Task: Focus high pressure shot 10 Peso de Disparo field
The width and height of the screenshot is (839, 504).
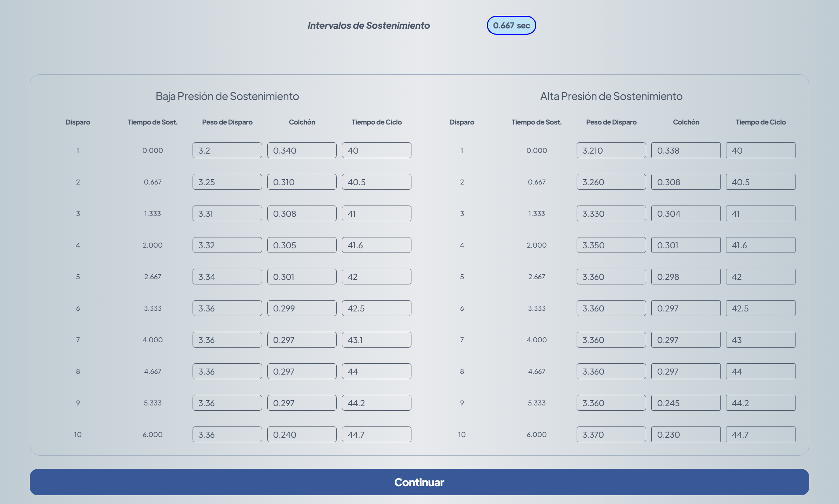Action: [x=611, y=435]
